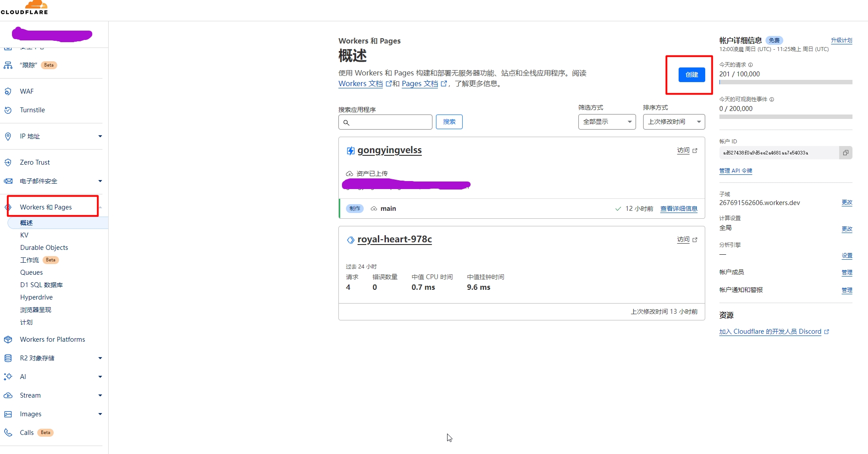Open Hyperdrive in the sidebar
This screenshot has height=454, width=868.
coord(36,297)
